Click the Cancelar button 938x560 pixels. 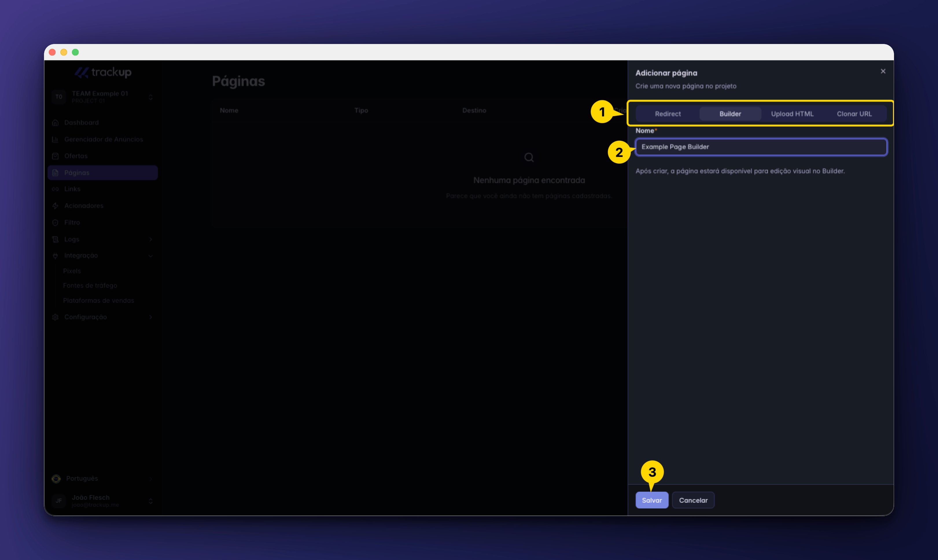[693, 500]
